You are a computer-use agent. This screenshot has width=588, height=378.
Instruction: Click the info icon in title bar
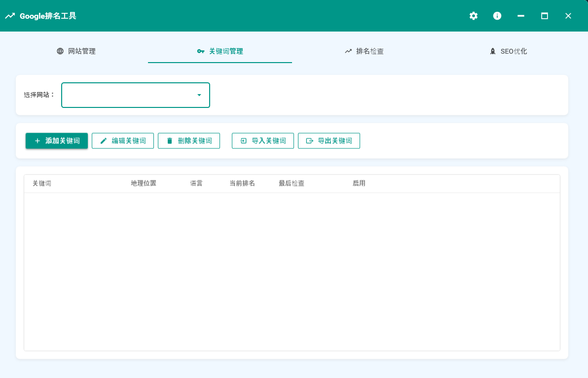(497, 16)
